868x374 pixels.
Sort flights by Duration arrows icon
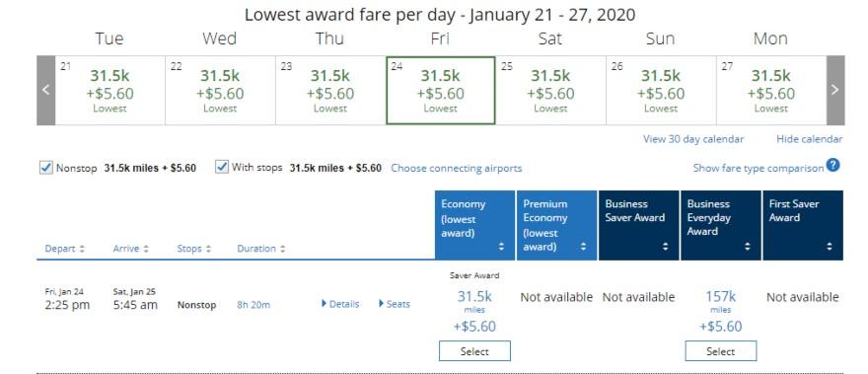click(282, 250)
